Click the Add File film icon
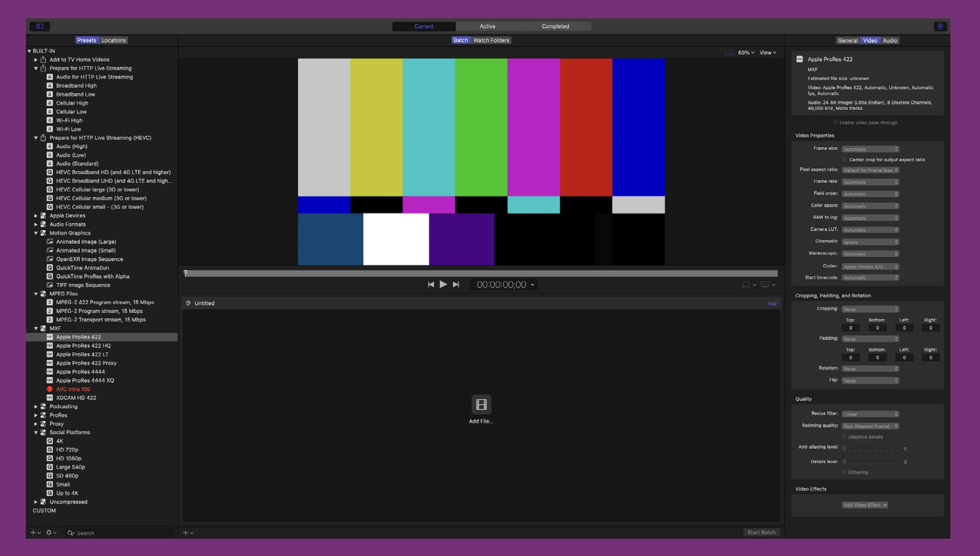Viewport: 980px width, 556px height. [x=481, y=405]
